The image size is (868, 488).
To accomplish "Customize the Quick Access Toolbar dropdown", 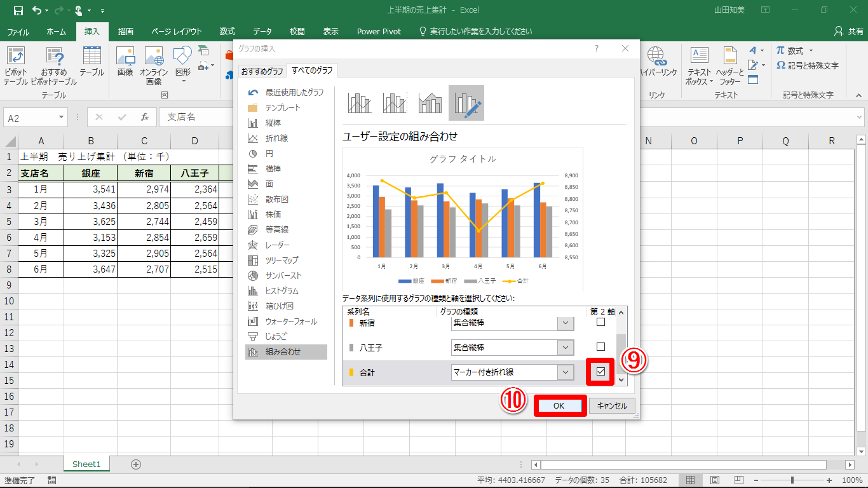I will pyautogui.click(x=103, y=11).
